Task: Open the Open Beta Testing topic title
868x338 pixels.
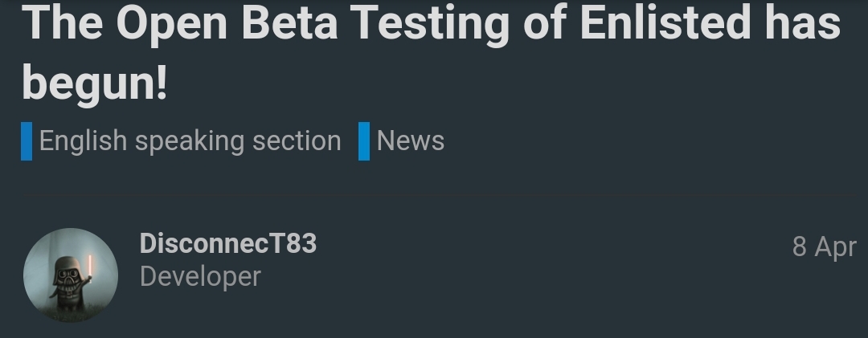Action: pyautogui.click(x=432, y=53)
